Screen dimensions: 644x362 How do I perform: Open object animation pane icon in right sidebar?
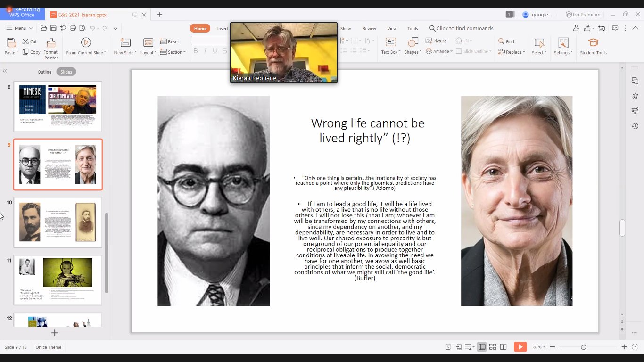[x=635, y=96]
